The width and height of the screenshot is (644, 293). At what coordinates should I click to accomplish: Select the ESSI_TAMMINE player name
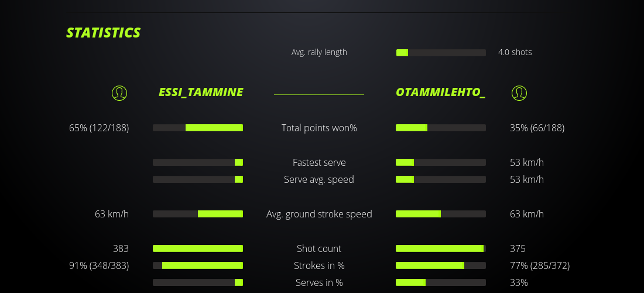[x=201, y=93]
